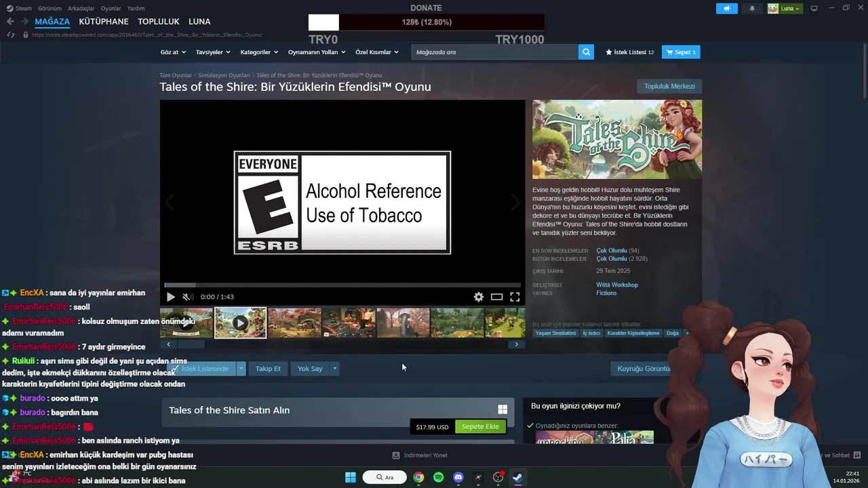Click the video progress bar
868x488 pixels.
tap(342, 285)
